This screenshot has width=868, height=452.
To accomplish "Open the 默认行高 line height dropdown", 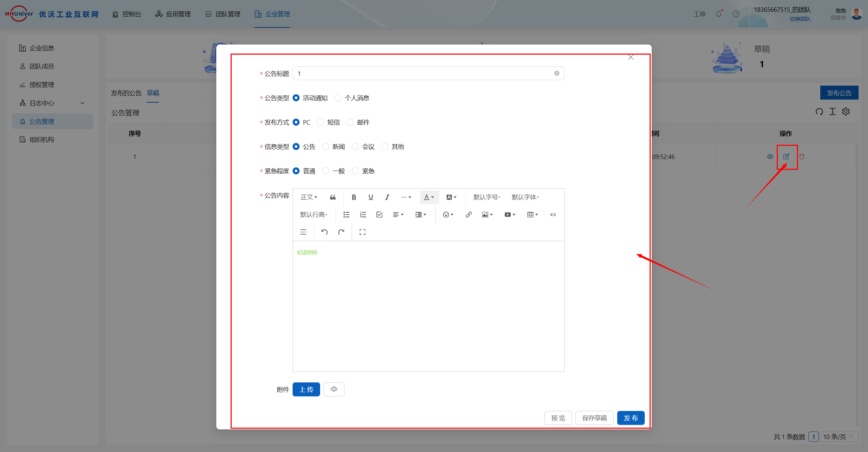I will (x=313, y=215).
